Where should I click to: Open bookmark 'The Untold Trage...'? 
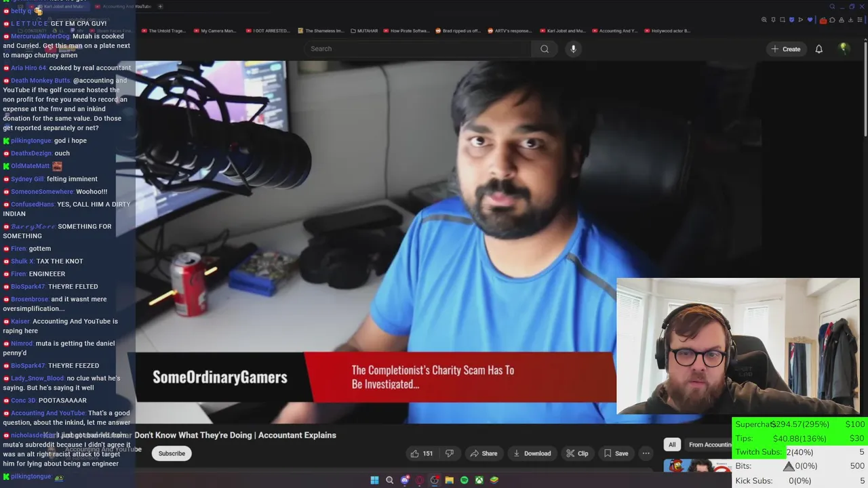point(163,30)
